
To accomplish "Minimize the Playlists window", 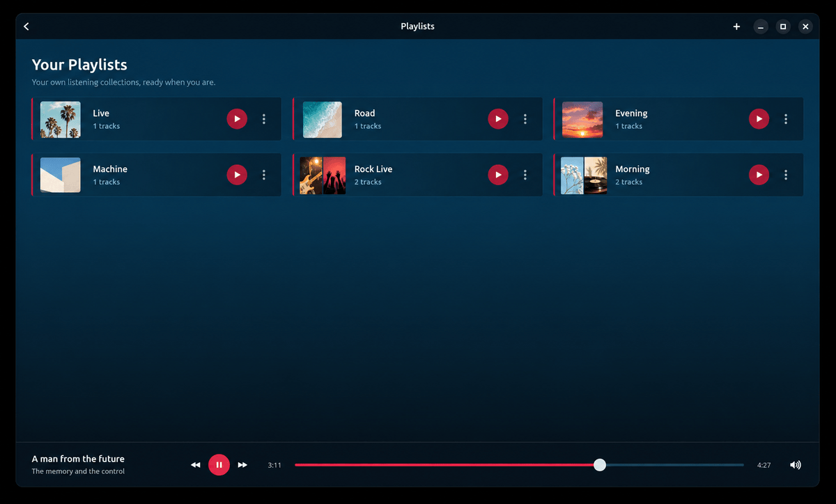I will coord(761,26).
